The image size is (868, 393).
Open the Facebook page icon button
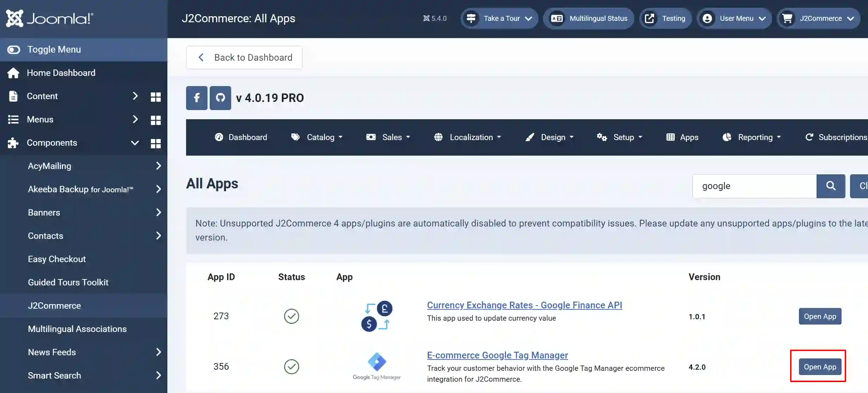pos(197,98)
